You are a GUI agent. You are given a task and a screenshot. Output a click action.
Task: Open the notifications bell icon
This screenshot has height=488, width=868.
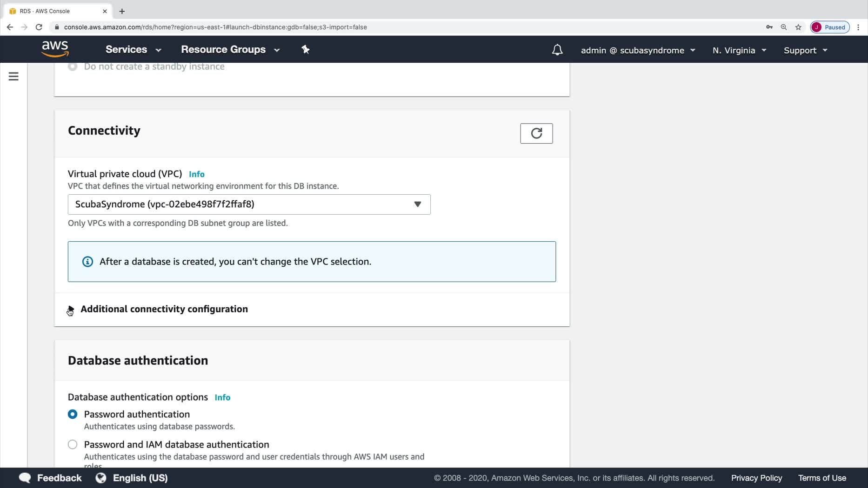pos(557,50)
